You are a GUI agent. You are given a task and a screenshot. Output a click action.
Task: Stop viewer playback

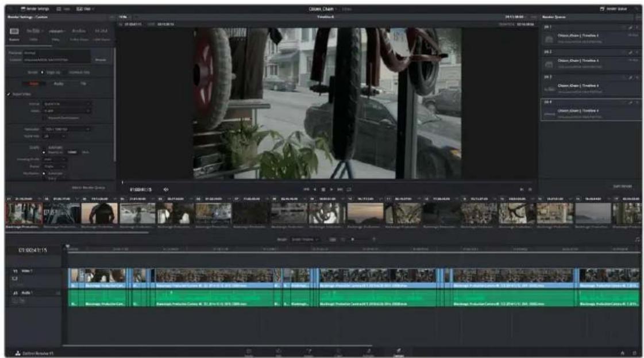pos(323,190)
